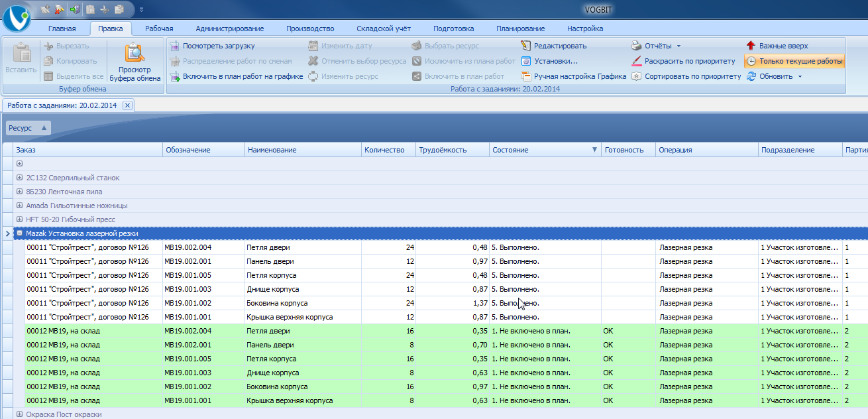868x419 pixels.
Task: Click Включить в план работ на графике
Action: point(237,76)
